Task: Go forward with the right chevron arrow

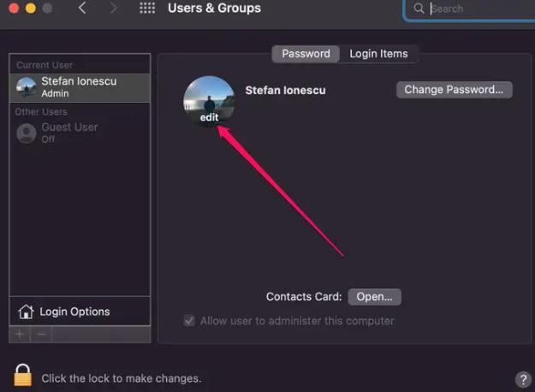Action: [x=113, y=8]
